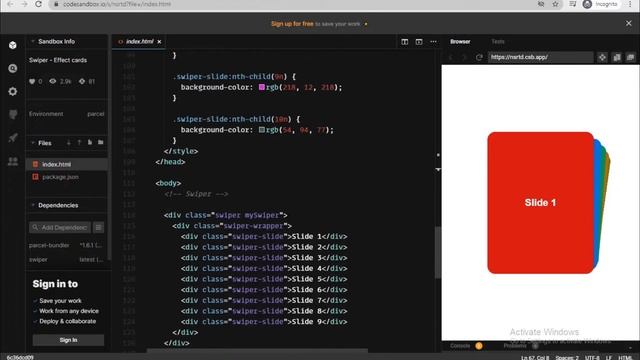Dismiss the sign up banner
This screenshot has width=640, height=360.
(629, 24)
